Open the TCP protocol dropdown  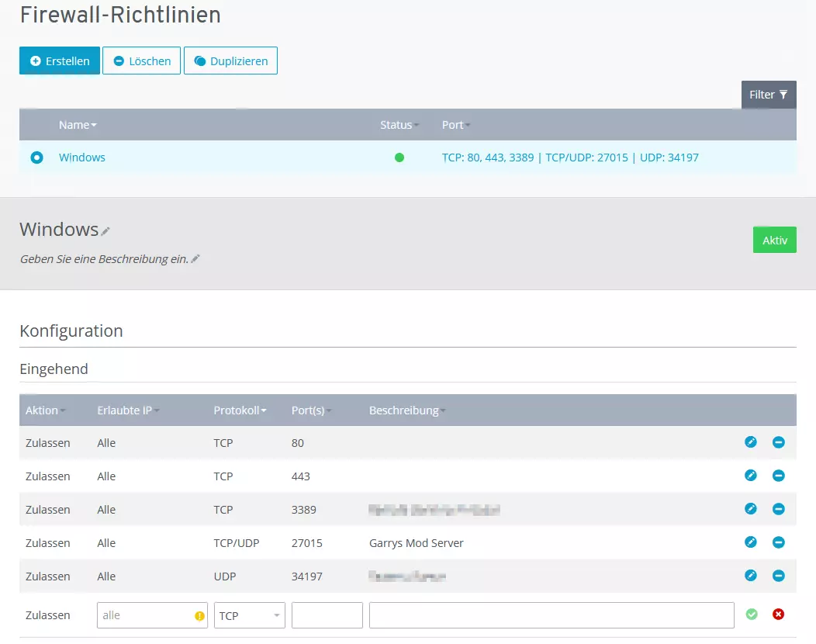pyautogui.click(x=249, y=615)
